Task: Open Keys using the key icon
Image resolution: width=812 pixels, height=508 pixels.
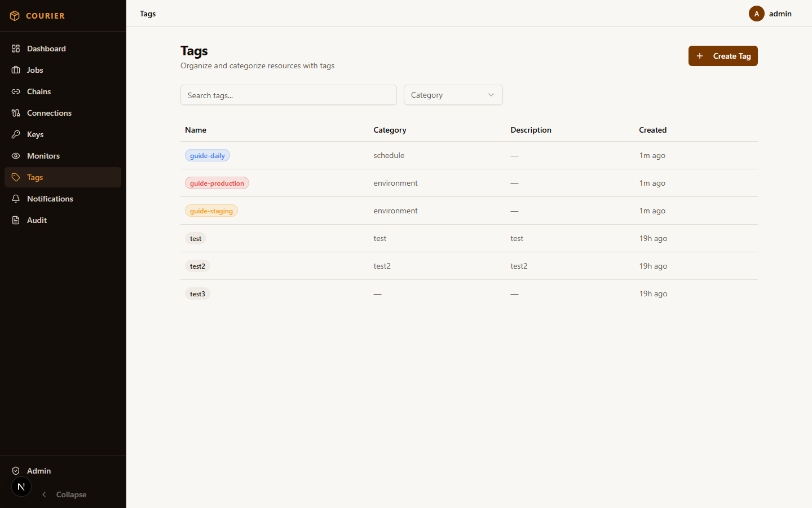Action: point(16,134)
